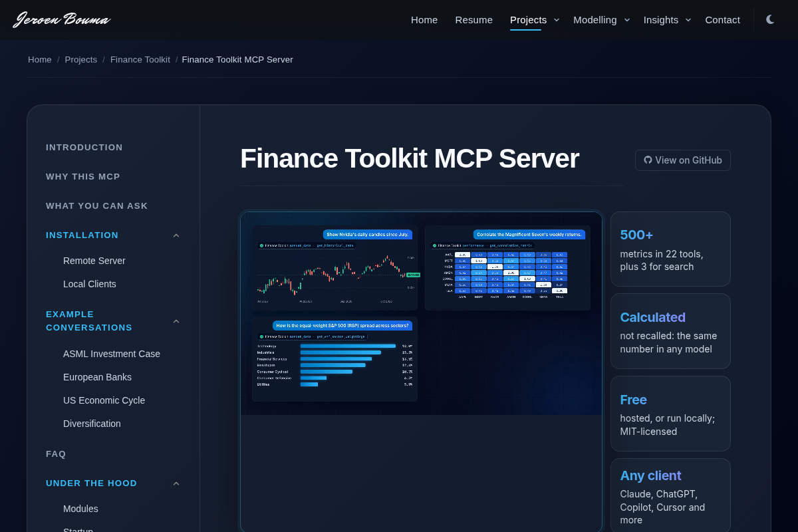Go to Finance Toolkit in breadcrumb
798x532 pixels.
click(140, 60)
